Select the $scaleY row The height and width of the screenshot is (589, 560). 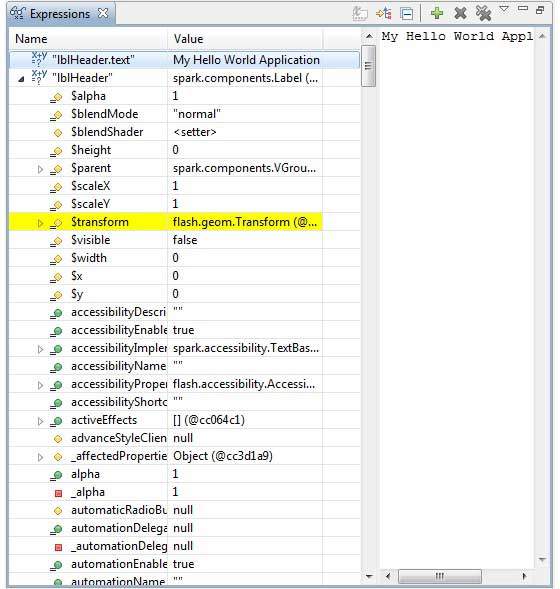coord(184,204)
